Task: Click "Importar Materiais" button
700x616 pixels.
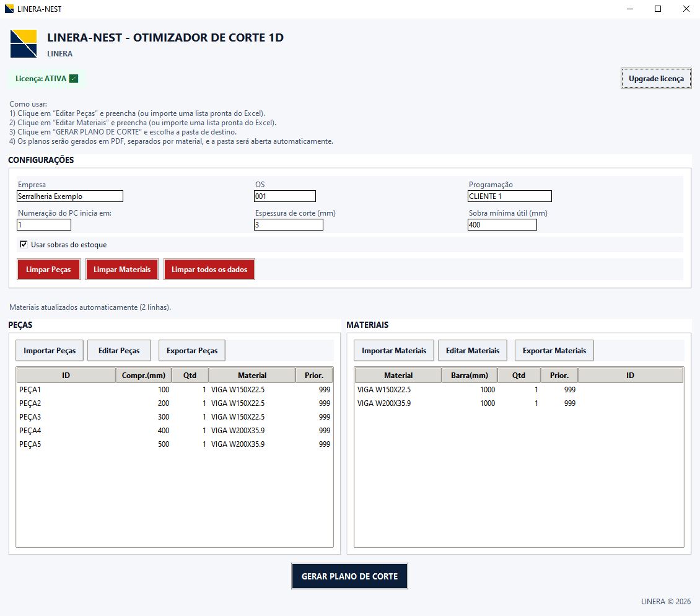Action: coord(394,350)
